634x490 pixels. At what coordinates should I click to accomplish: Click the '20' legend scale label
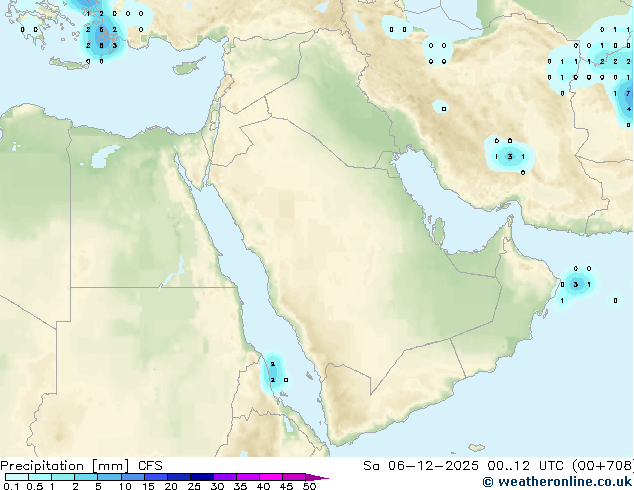(x=171, y=486)
